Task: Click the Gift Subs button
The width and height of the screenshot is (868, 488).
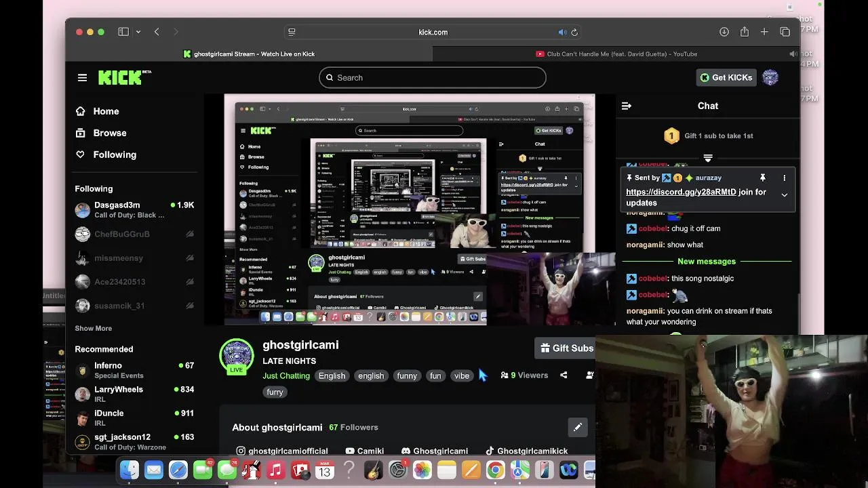Action: [566, 348]
